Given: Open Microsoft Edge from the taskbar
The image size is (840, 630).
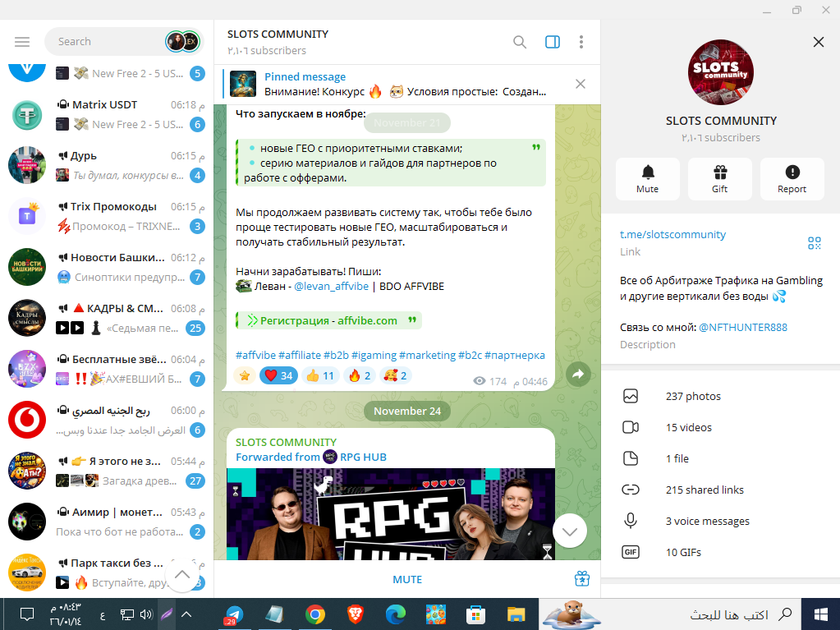Looking at the screenshot, I should (x=396, y=614).
